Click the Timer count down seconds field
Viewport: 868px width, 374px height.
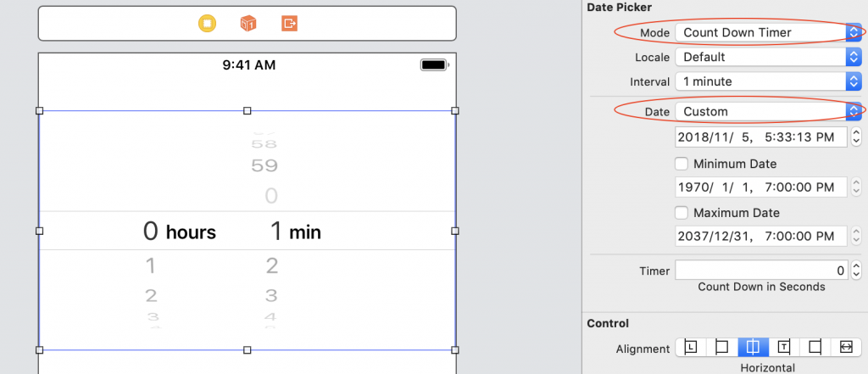pyautogui.click(x=760, y=271)
